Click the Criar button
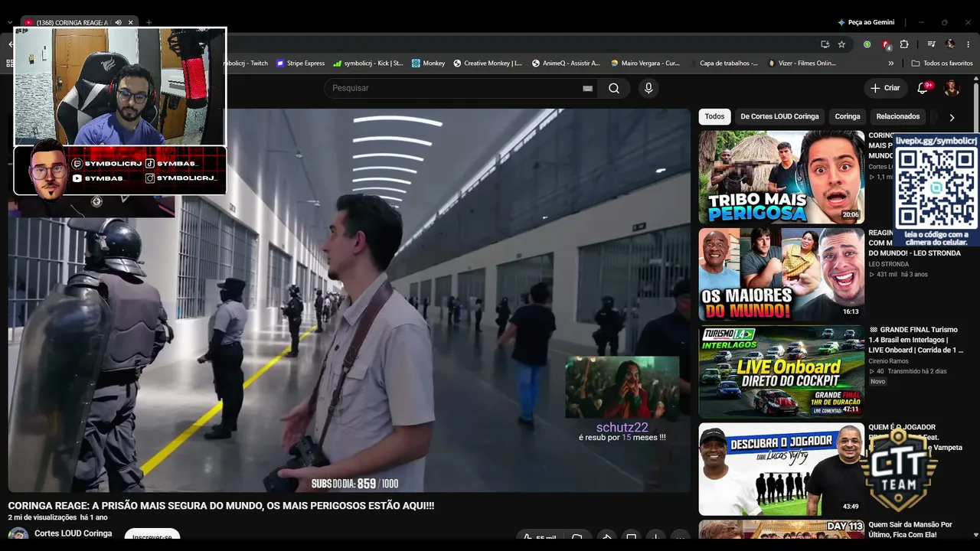The image size is (980, 551). pos(885,88)
